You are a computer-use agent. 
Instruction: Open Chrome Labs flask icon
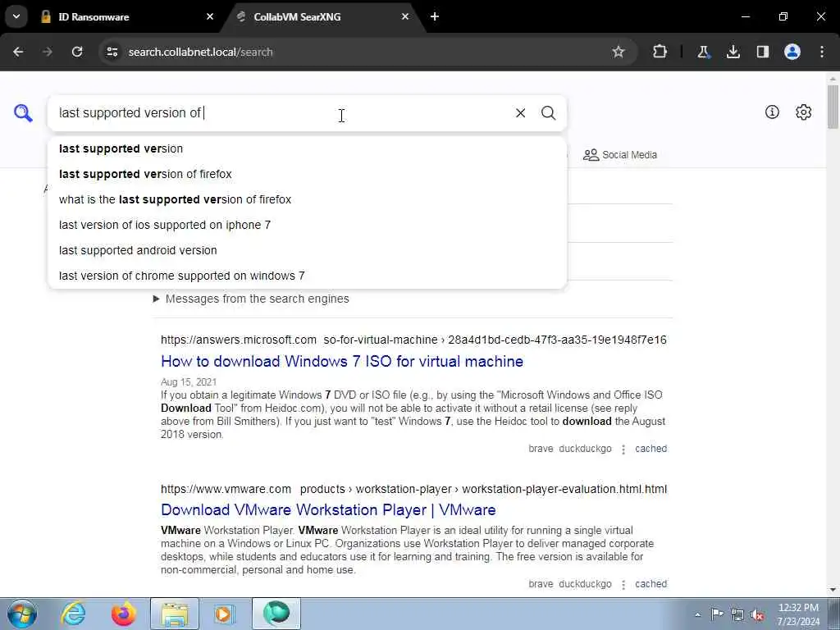tap(703, 52)
